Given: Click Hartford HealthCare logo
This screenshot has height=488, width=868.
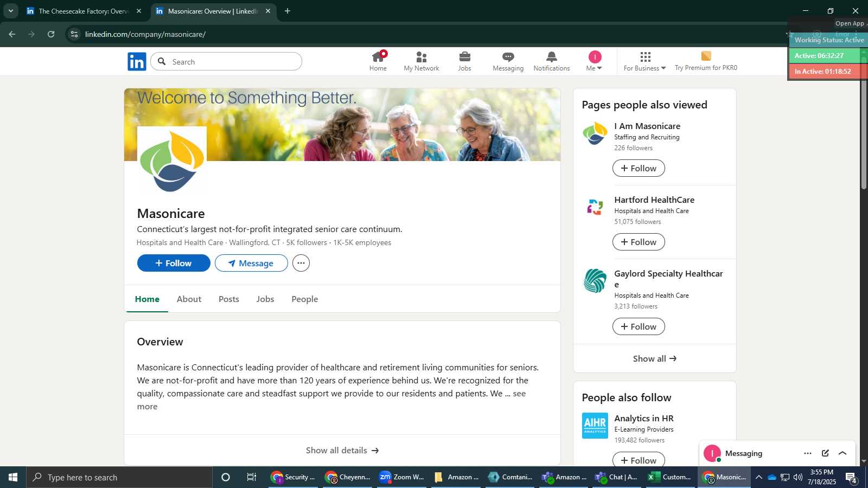Looking at the screenshot, I should [595, 207].
